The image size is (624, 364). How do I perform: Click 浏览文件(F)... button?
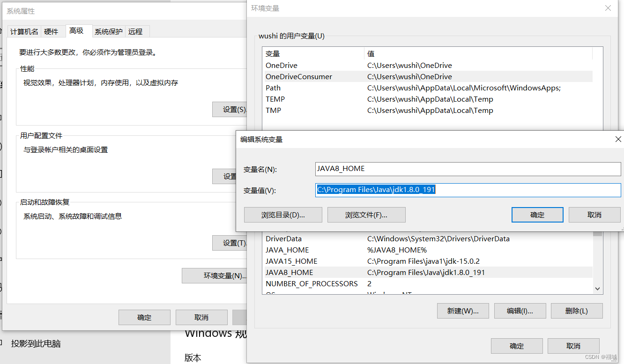point(366,215)
